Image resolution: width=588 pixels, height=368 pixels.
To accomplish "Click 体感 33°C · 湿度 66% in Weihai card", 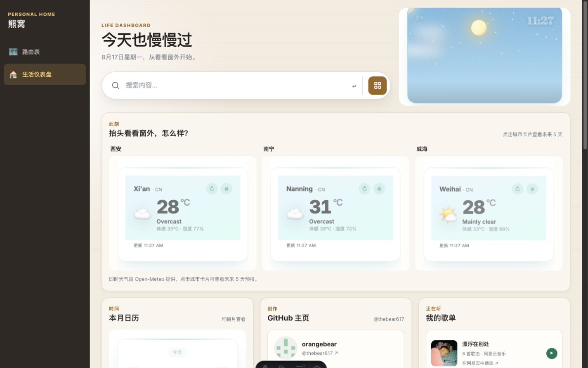I will point(486,229).
